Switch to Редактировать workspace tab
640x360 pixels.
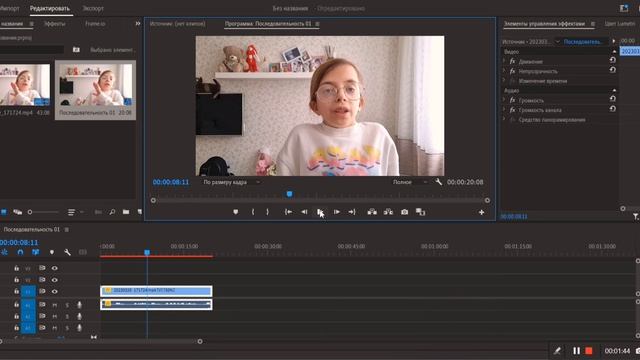click(x=50, y=8)
